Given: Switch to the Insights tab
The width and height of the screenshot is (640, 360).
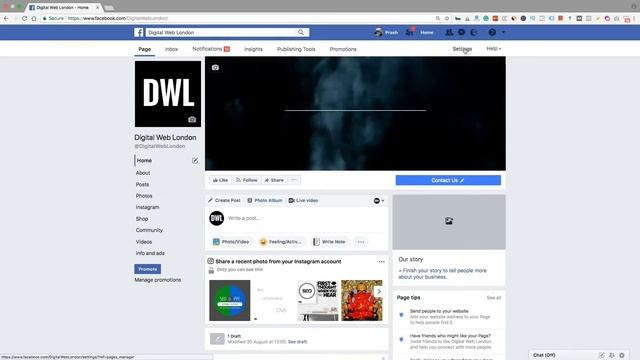Looking at the screenshot, I should tap(253, 49).
